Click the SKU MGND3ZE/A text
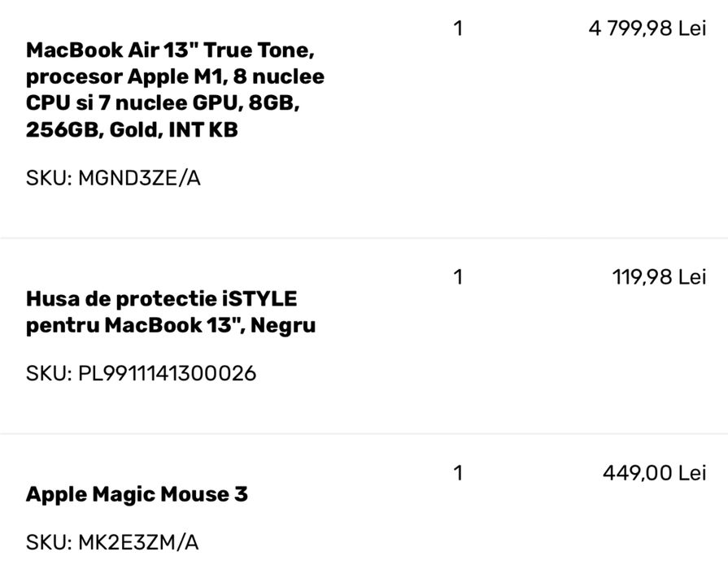 [x=113, y=178]
